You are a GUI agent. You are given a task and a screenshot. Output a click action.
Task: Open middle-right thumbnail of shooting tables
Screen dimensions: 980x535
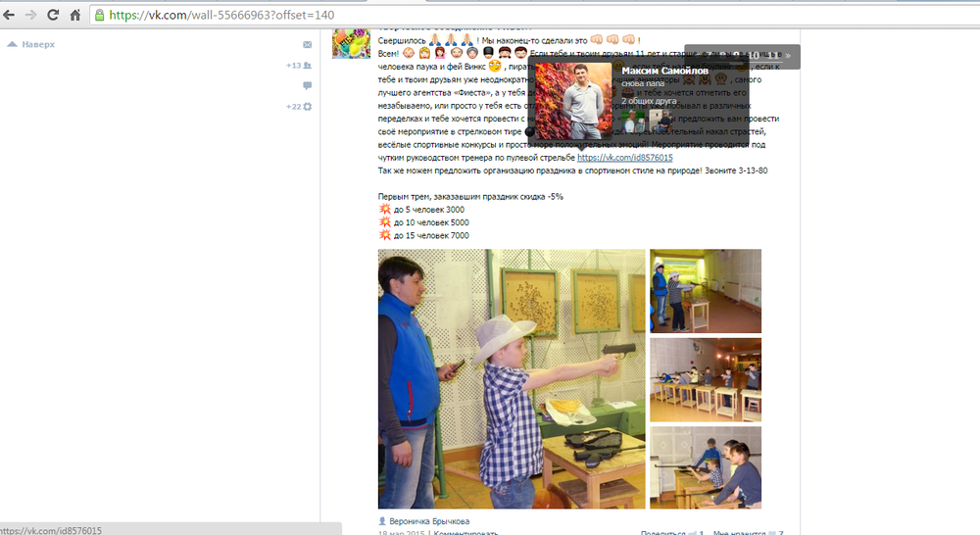tap(705, 379)
